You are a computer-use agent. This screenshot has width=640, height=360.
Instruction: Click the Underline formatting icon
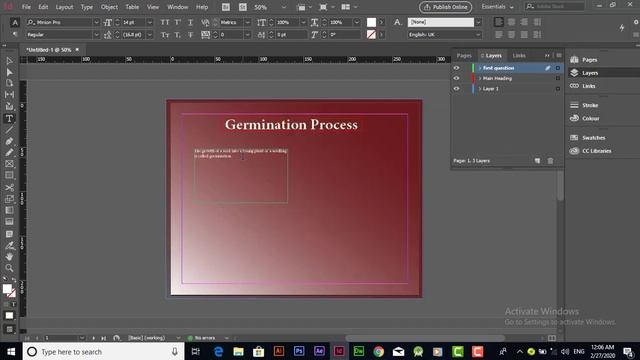190,22
